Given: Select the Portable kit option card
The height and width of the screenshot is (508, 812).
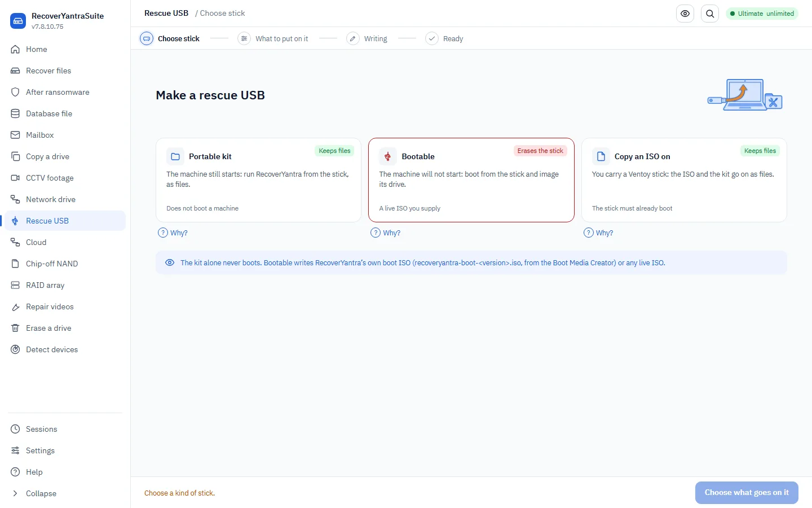Looking at the screenshot, I should pos(258,180).
